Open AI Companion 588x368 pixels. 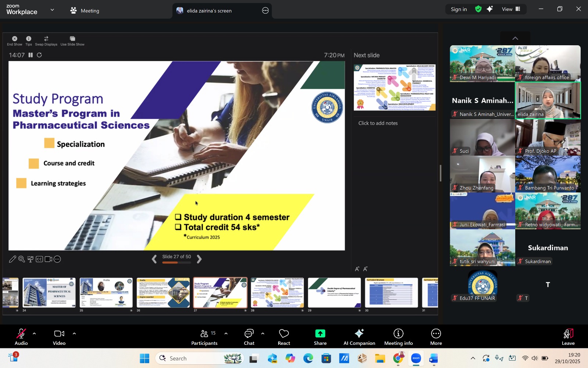pyautogui.click(x=359, y=337)
